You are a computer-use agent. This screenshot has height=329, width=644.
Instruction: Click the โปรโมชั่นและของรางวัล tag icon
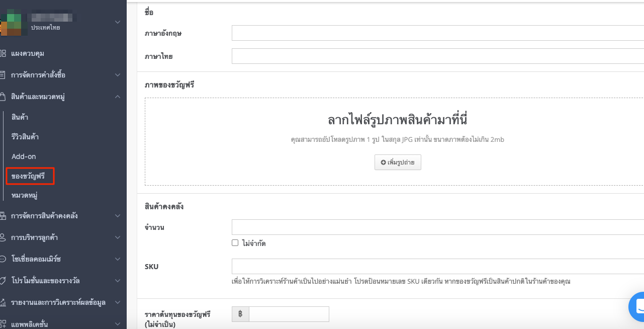pyautogui.click(x=3, y=280)
